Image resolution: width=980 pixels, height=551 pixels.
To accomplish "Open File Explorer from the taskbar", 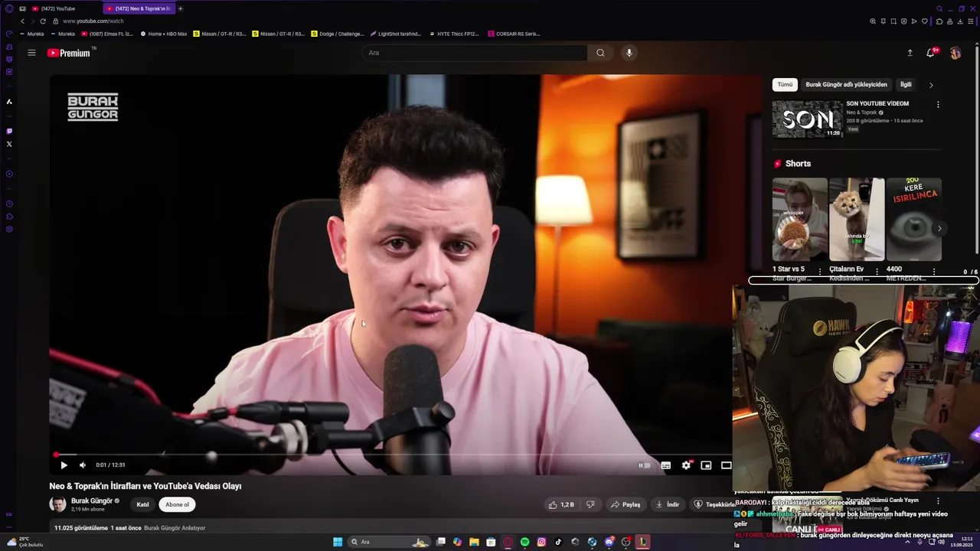I will pos(474,542).
